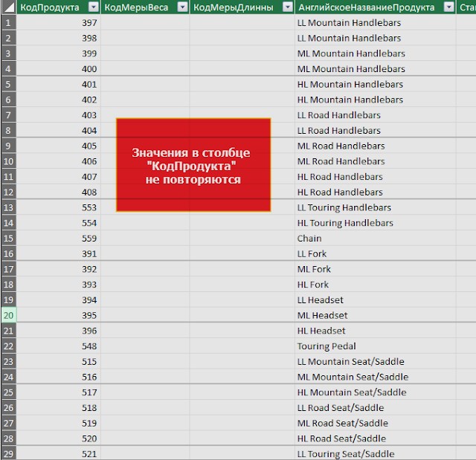Select the КодМерыВеса column header
The width and height of the screenshot is (476, 460).
pyautogui.click(x=145, y=7)
